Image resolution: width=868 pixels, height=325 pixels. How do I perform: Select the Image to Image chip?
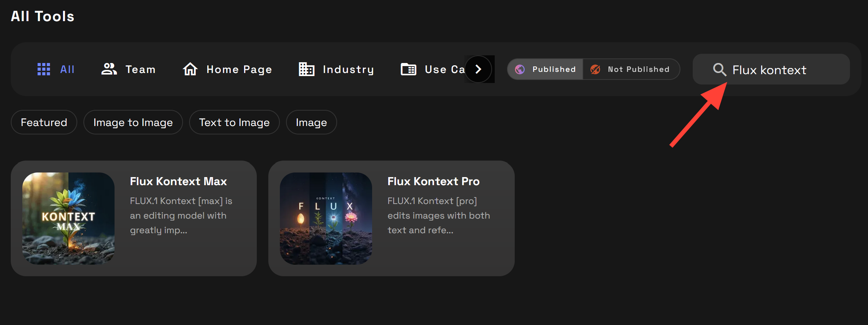133,122
